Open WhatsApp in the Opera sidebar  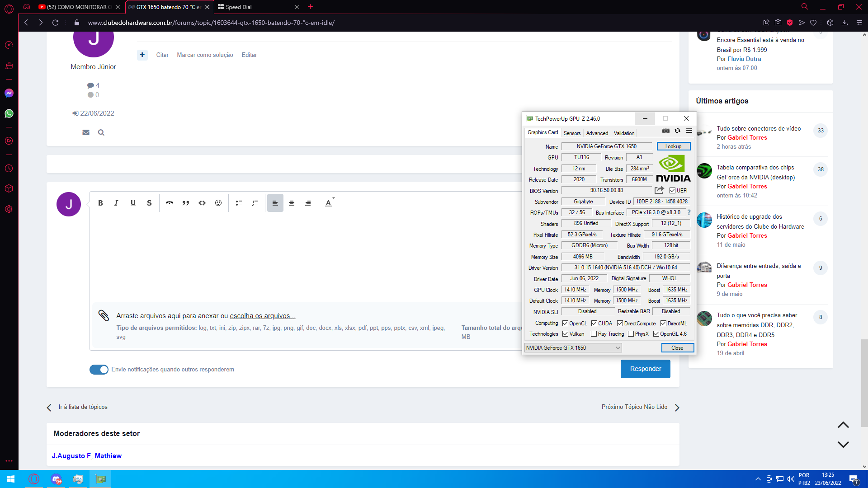pyautogui.click(x=9, y=113)
